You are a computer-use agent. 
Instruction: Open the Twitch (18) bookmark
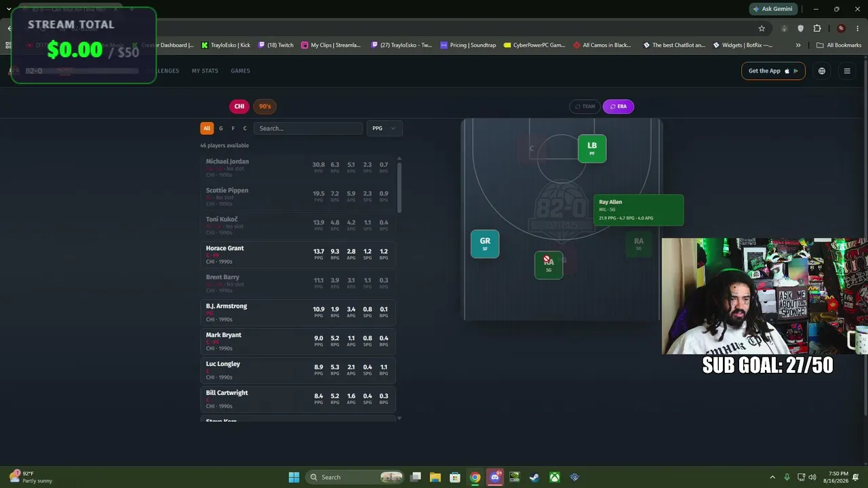(x=275, y=45)
